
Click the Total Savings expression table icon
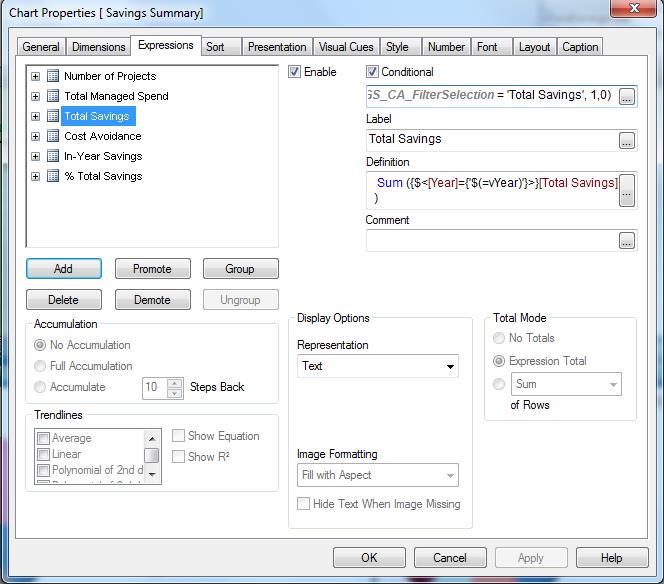point(53,116)
